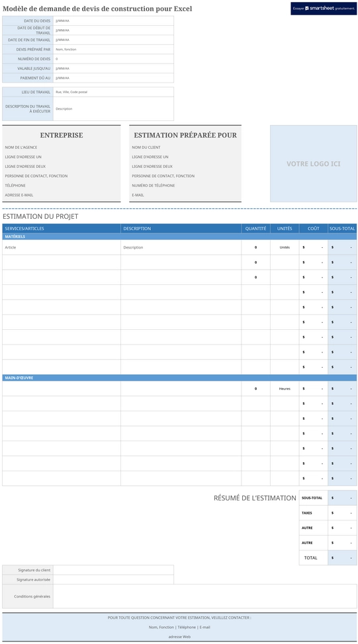The image size is (358, 644).
Task: Click the ENTREPRISE heading
Action: click(62, 135)
